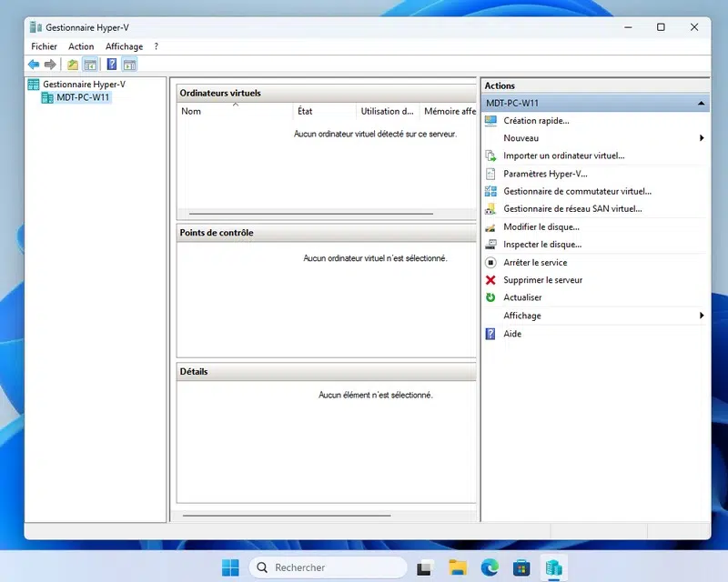Viewport: 728px width, 582px height.
Task: Click the blue Help toolbar icon
Action: 112,65
